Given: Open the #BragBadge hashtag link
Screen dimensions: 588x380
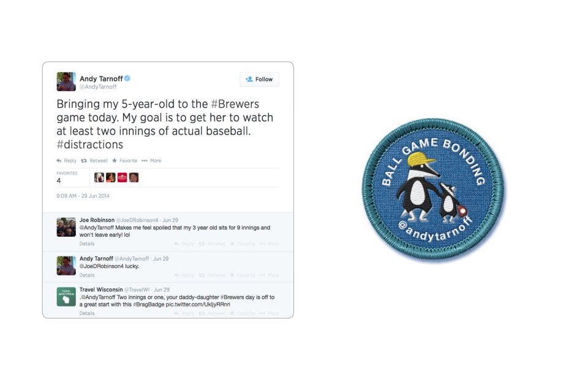Looking at the screenshot, I should tap(148, 304).
